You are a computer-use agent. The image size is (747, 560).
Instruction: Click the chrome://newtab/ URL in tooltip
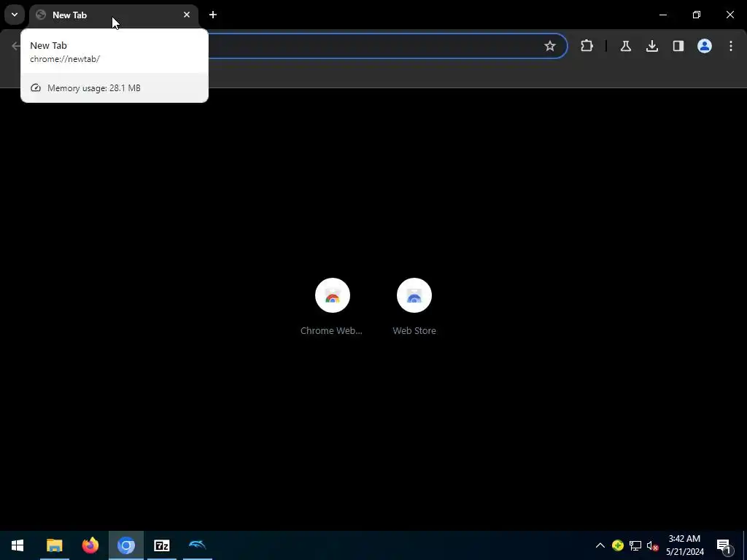point(65,59)
